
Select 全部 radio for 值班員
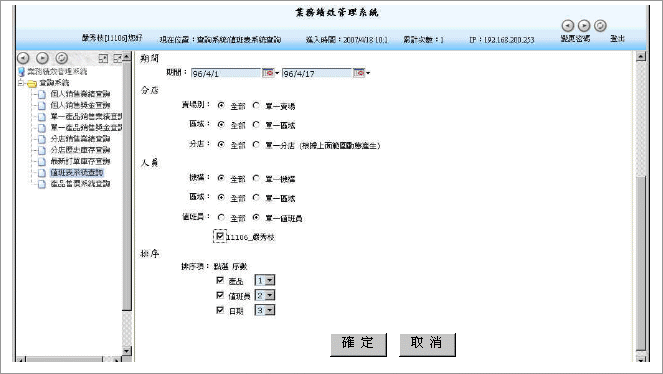[x=221, y=217]
